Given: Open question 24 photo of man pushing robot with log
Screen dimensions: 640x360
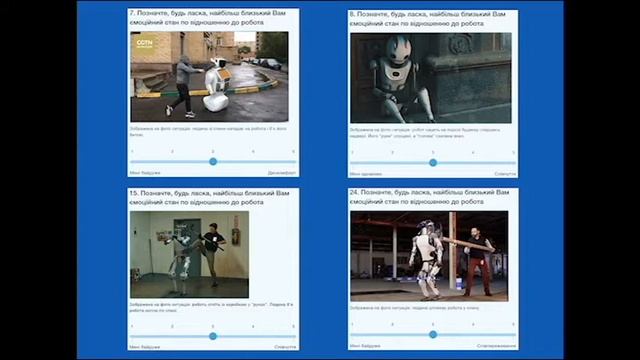Looking at the screenshot, I should pyautogui.click(x=429, y=256).
